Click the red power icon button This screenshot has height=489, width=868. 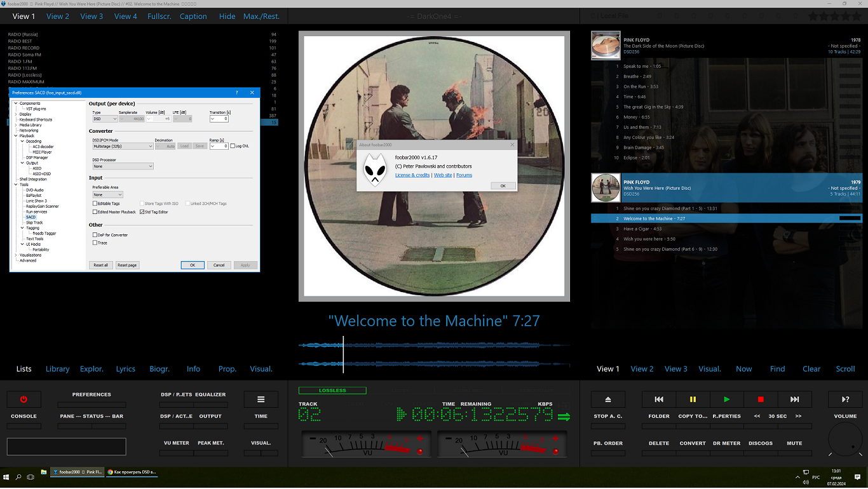point(24,399)
